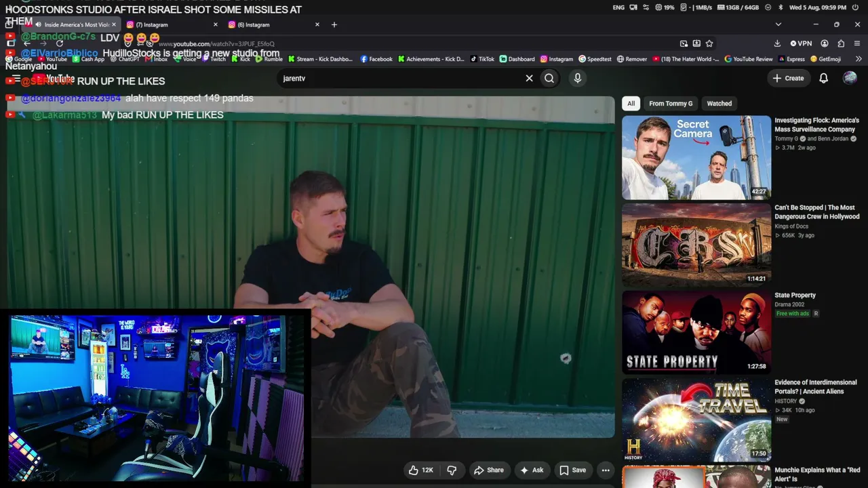The image size is (868, 488).
Task: Open the GetEmoji bookmark
Action: pyautogui.click(x=826, y=59)
